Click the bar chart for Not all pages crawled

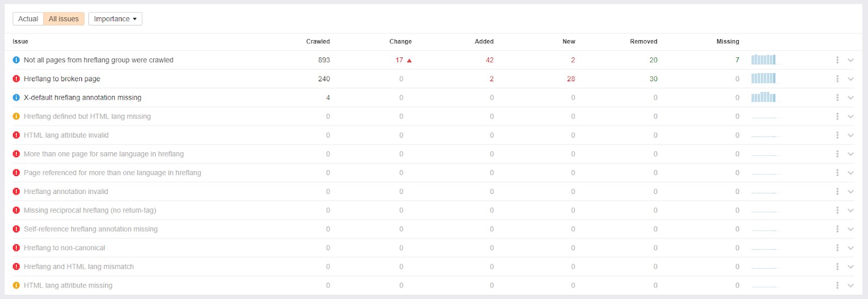(763, 60)
